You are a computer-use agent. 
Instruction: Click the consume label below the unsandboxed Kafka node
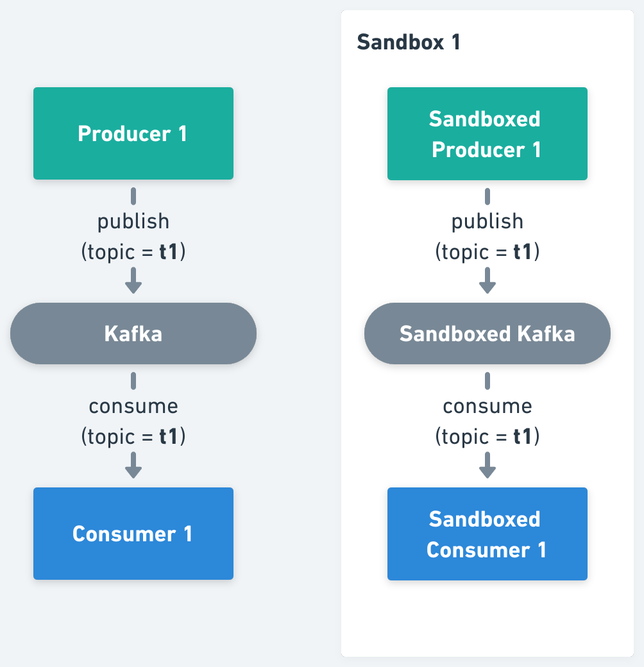133,406
